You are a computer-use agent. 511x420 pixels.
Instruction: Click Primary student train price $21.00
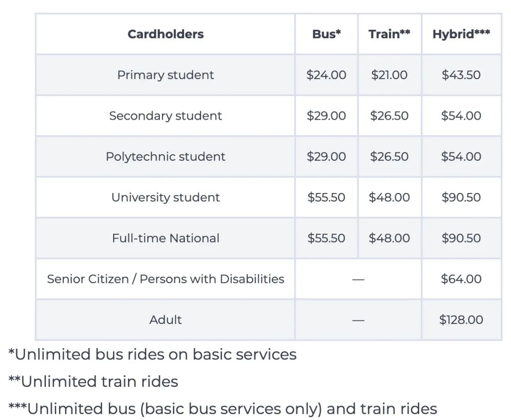(x=389, y=75)
